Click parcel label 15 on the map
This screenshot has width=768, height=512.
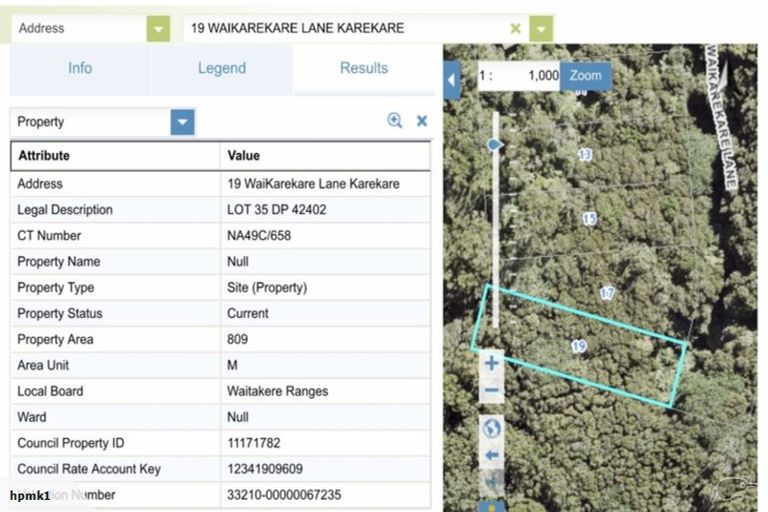590,219
